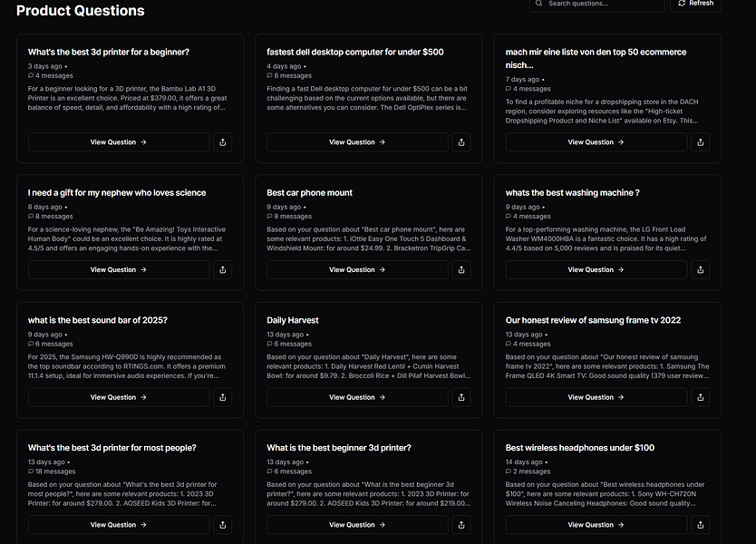
Task: Click the Refresh button
Action: click(696, 4)
